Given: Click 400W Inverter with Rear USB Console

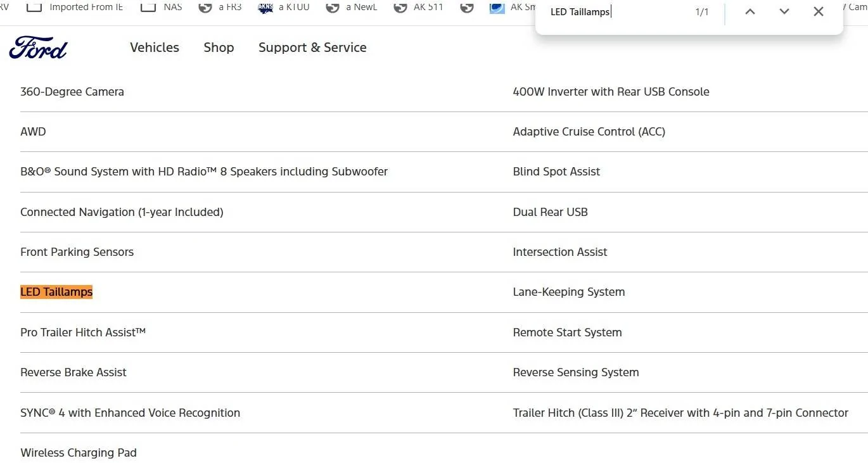Looking at the screenshot, I should coord(611,92).
